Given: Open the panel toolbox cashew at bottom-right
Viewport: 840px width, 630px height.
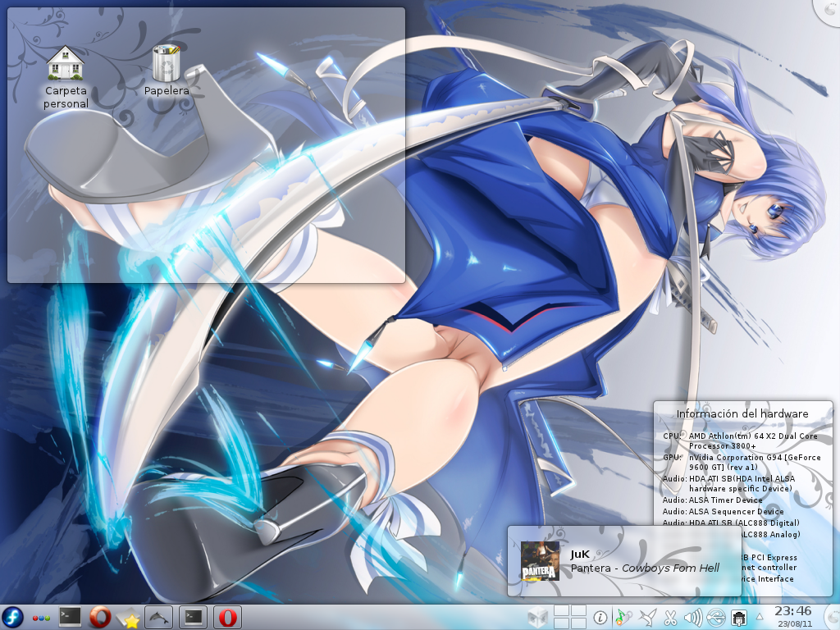Looking at the screenshot, I should (x=832, y=617).
